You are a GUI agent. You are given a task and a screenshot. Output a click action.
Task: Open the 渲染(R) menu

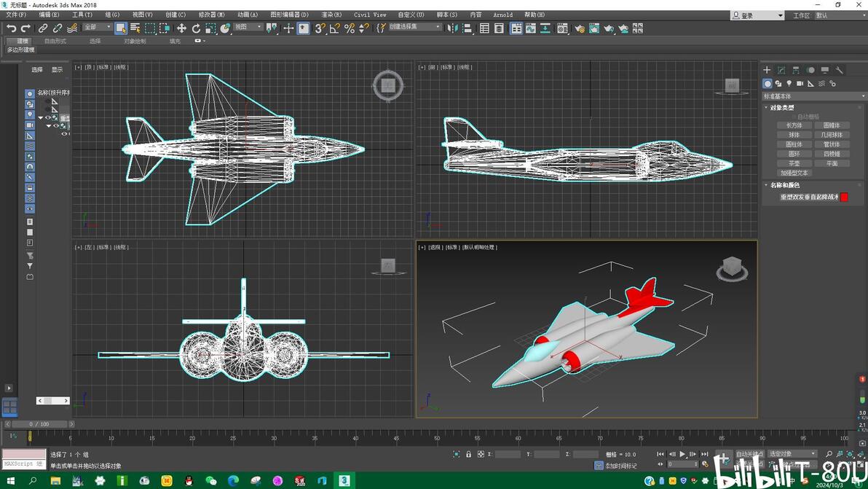click(331, 15)
